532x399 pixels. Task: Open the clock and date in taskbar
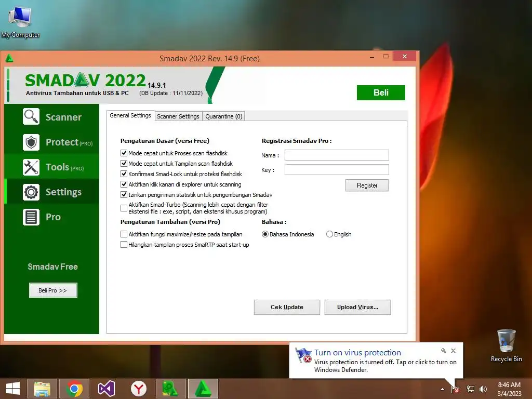coord(509,389)
